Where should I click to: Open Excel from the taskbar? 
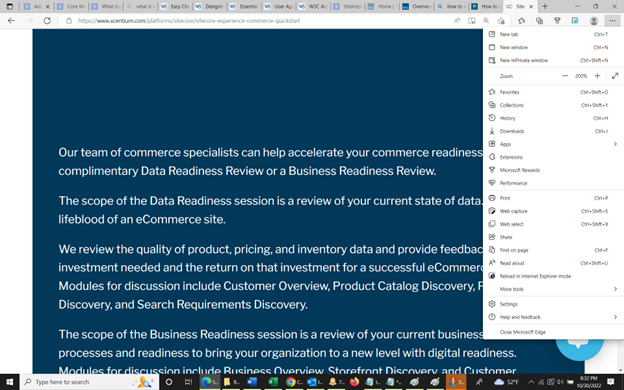click(x=273, y=382)
